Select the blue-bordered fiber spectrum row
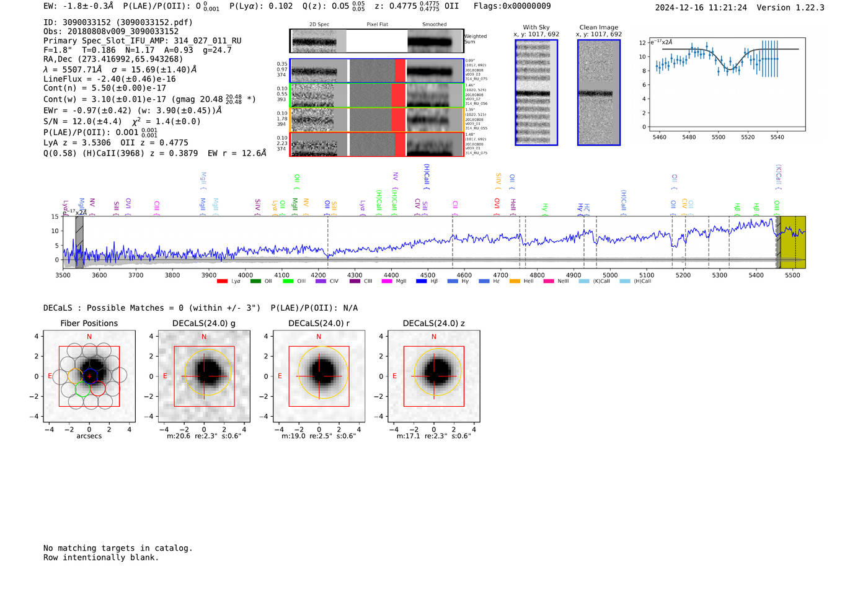The height and width of the screenshot is (591, 868). [376, 71]
